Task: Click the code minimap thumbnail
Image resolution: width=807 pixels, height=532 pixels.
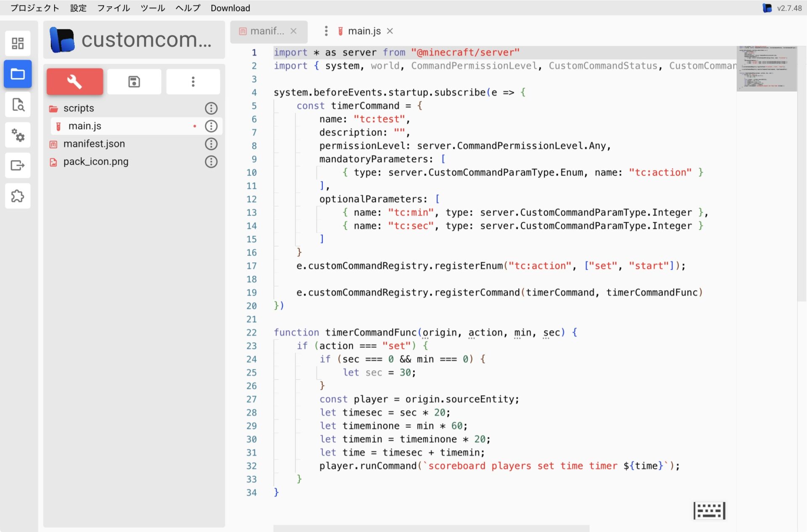Action: [x=766, y=68]
